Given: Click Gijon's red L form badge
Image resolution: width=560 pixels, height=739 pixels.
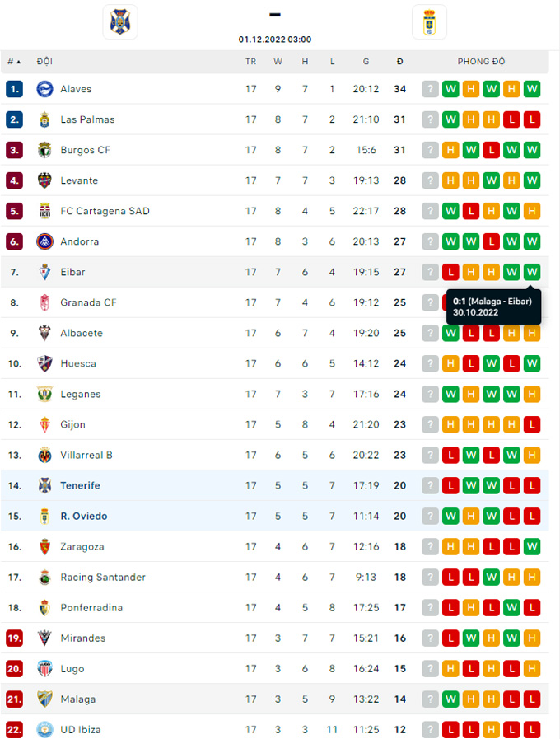Looking at the screenshot, I should pyautogui.click(x=532, y=424).
